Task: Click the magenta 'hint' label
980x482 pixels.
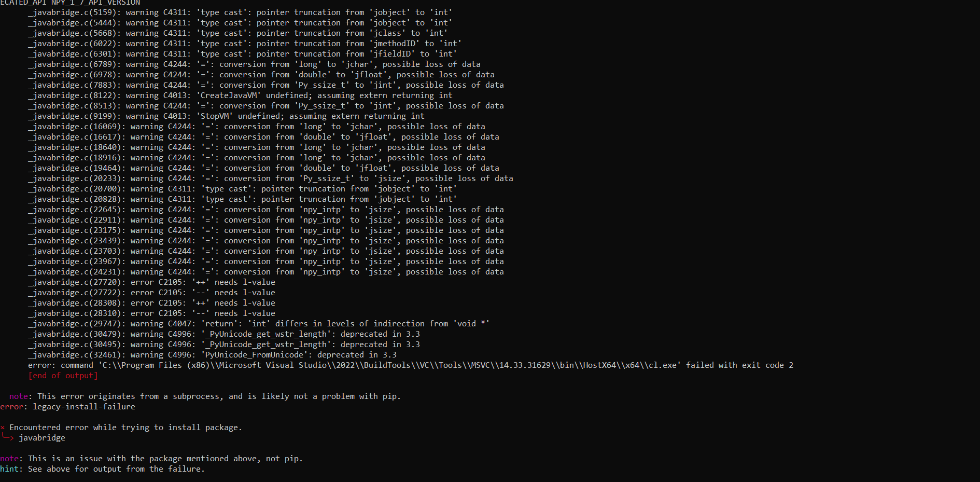Action: pyautogui.click(x=9, y=469)
